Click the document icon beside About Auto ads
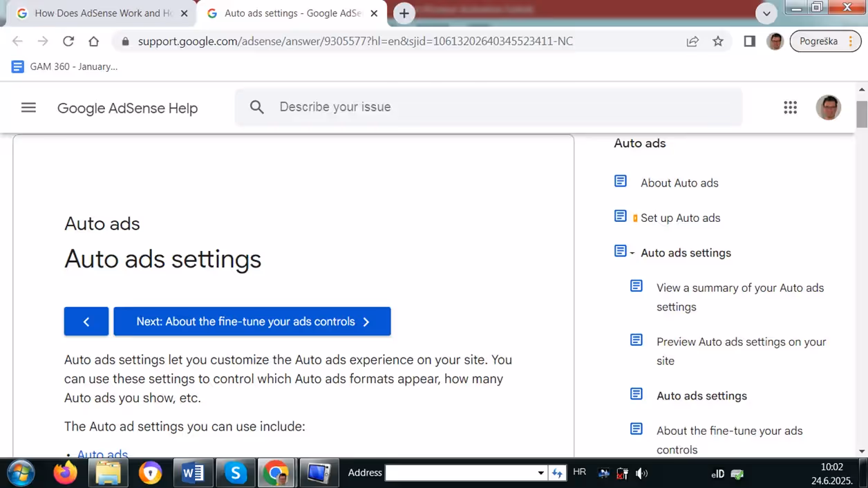Image resolution: width=868 pixels, height=488 pixels. (x=621, y=181)
